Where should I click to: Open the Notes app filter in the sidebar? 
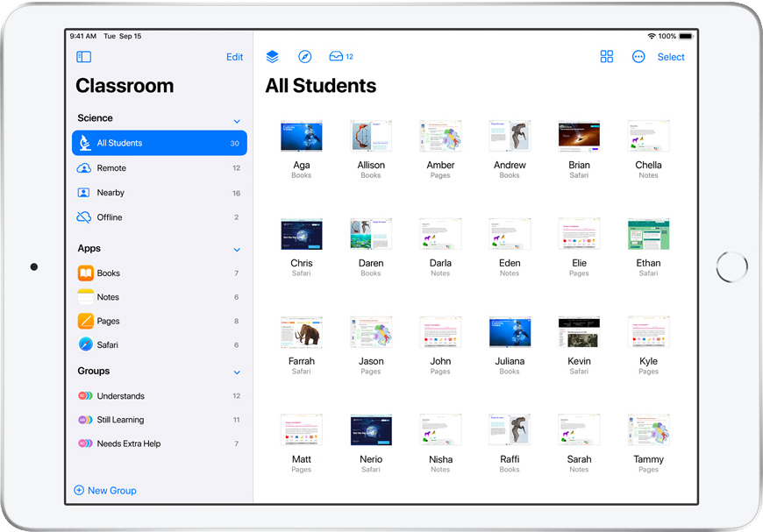[108, 298]
